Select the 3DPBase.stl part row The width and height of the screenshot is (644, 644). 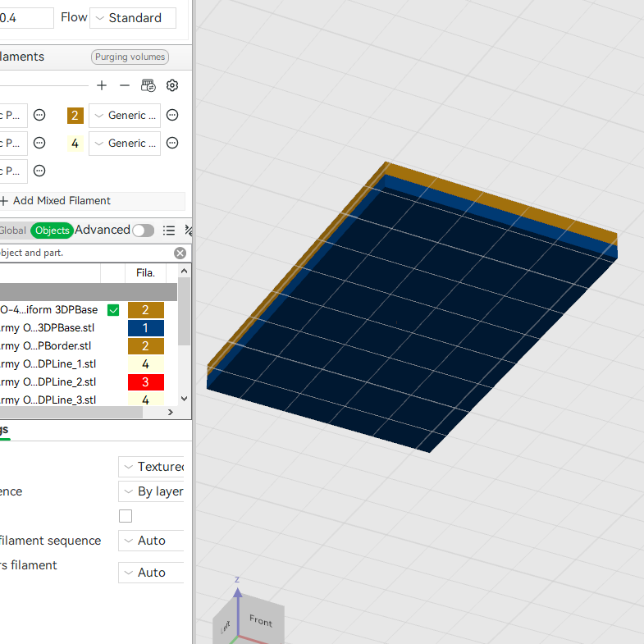click(48, 328)
